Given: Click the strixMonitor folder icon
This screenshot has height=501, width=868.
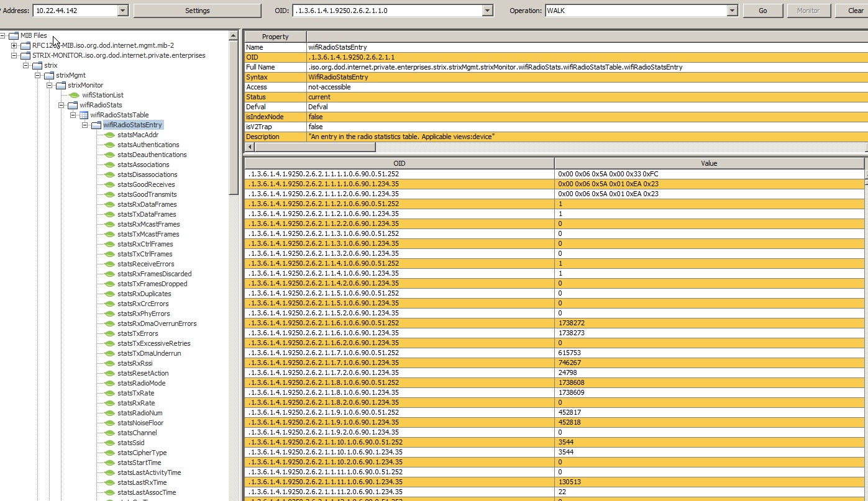Looking at the screenshot, I should pos(61,85).
